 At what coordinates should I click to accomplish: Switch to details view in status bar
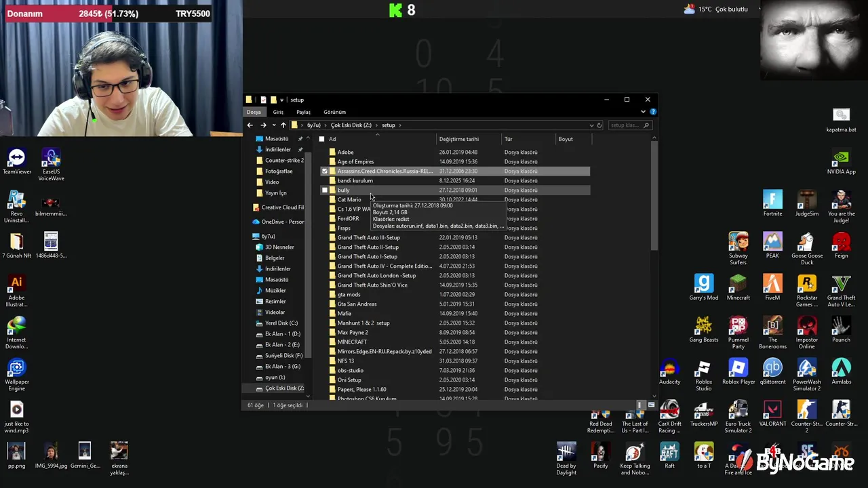(x=639, y=405)
